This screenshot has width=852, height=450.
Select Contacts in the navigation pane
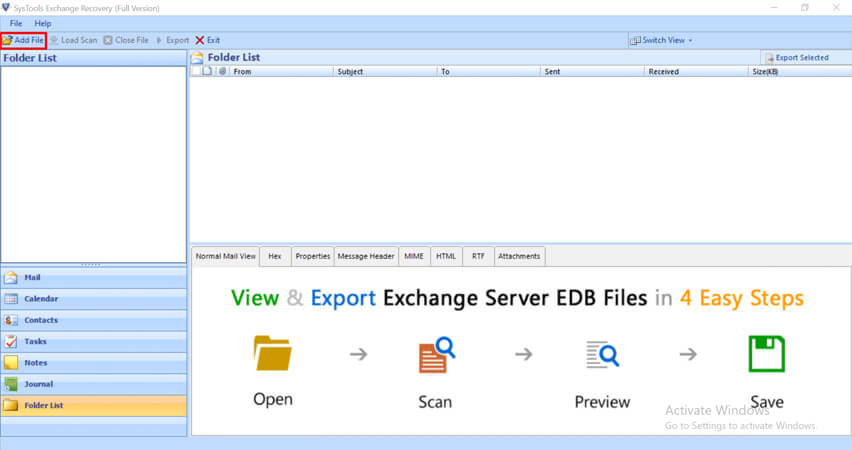coord(93,320)
